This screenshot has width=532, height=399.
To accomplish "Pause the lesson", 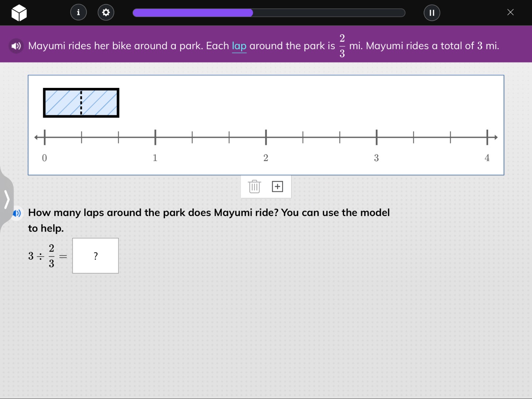I will click(x=432, y=13).
